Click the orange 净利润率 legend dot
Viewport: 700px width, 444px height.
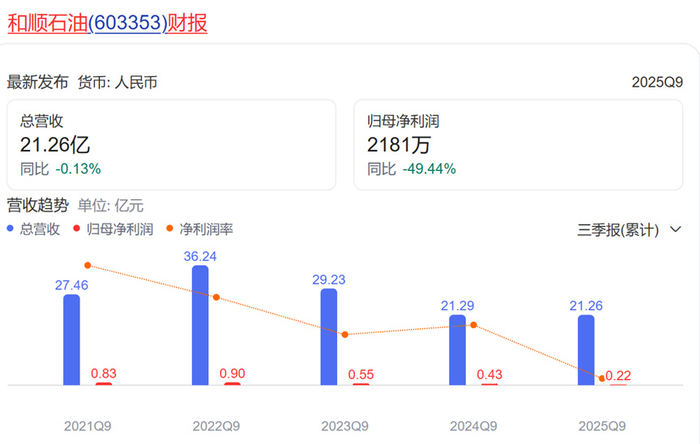170,228
